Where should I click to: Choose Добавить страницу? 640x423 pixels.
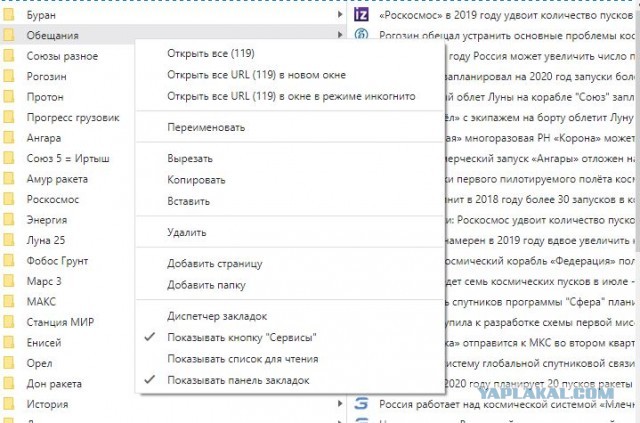point(215,264)
